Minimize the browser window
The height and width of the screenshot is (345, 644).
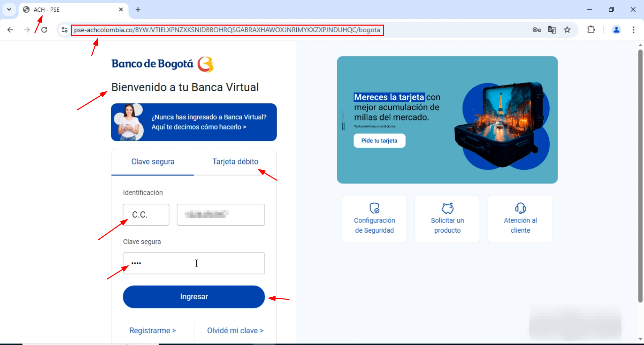(x=589, y=9)
